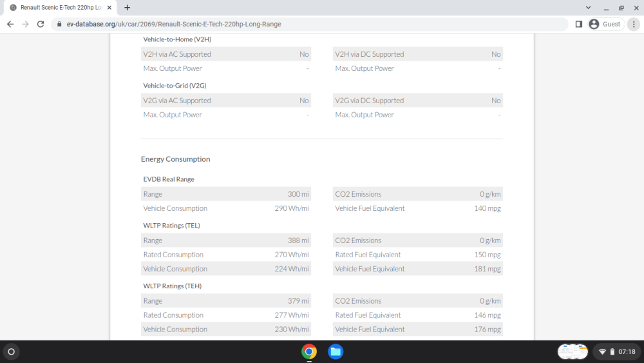This screenshot has width=644, height=363.
Task: Open the status tray showing 07:18
Action: pos(618,351)
